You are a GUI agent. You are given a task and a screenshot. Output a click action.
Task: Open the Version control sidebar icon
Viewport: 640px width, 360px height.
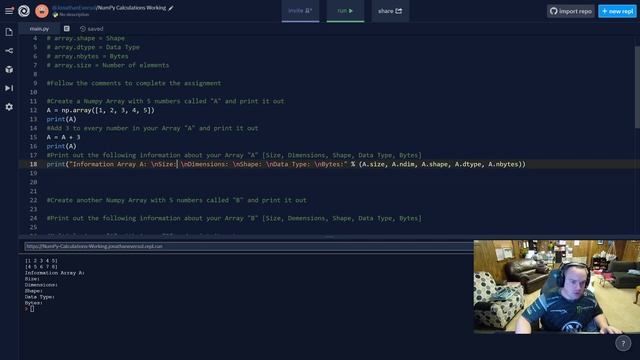[x=9, y=51]
